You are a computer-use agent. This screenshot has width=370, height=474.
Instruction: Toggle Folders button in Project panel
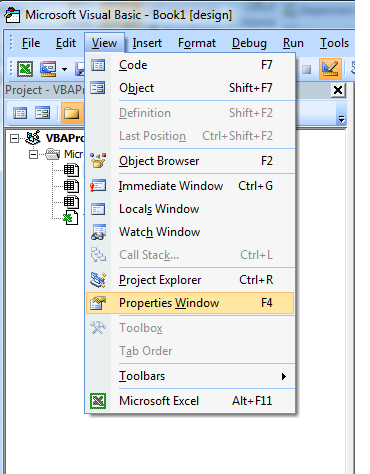coord(72,113)
